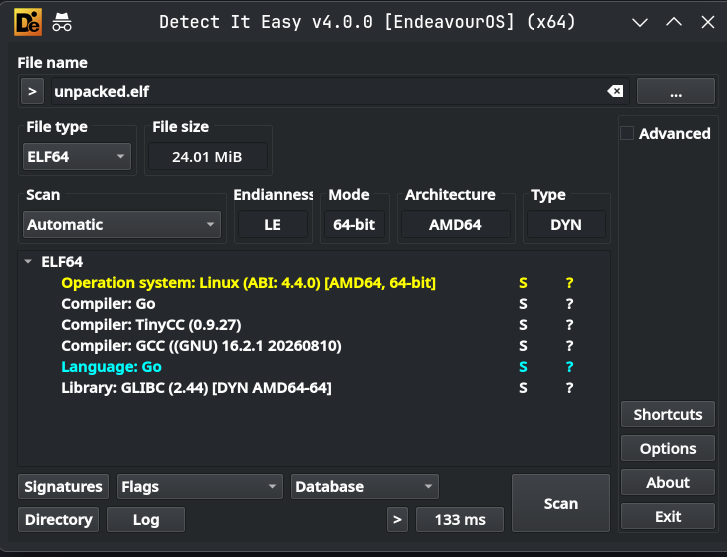The height and width of the screenshot is (557, 727).
Task: Open the Options button
Action: (668, 448)
